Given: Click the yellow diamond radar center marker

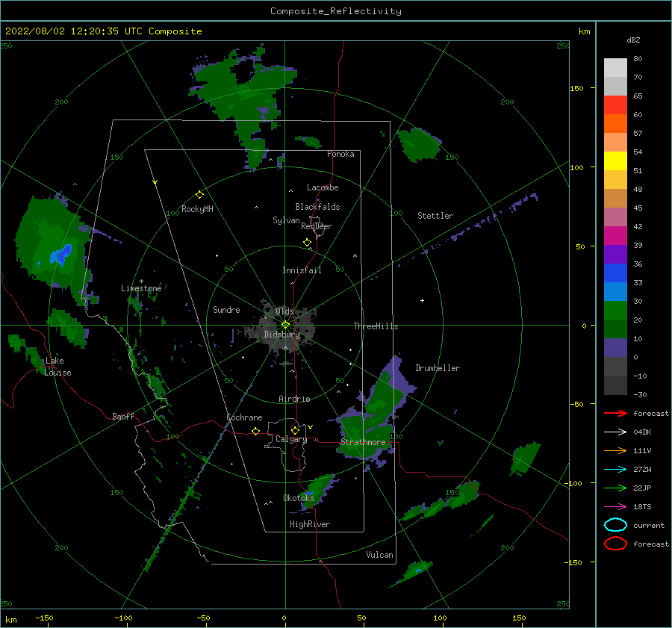Looking at the screenshot, I should click(285, 325).
